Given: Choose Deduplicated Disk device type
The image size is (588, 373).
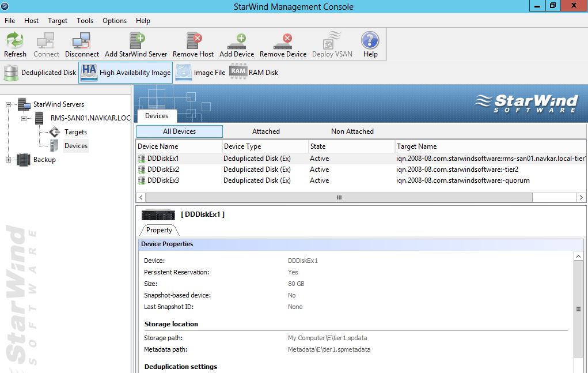Looking at the screenshot, I should (x=40, y=73).
